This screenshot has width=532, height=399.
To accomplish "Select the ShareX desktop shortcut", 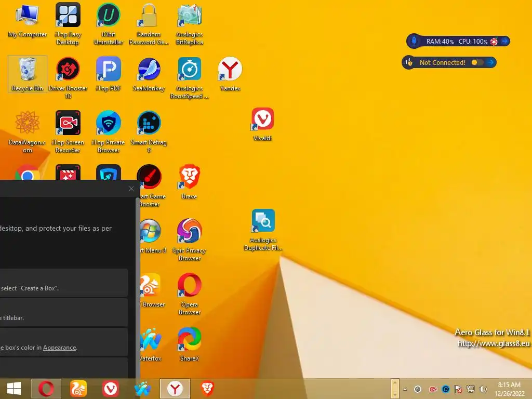I will tap(189, 344).
